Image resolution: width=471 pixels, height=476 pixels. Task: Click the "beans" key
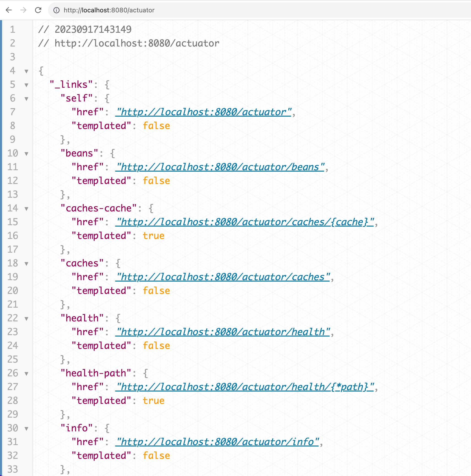click(x=79, y=153)
